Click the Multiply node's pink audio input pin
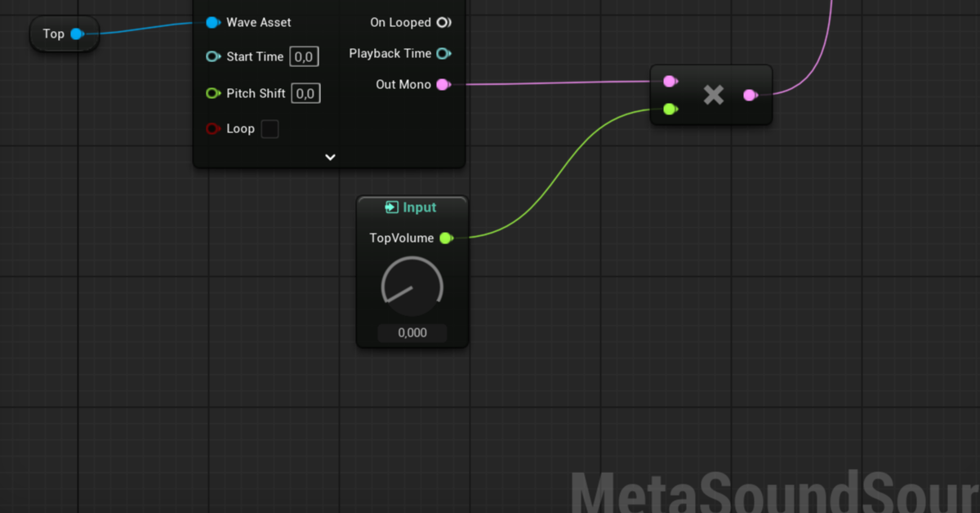The height and width of the screenshot is (513, 980). (670, 81)
